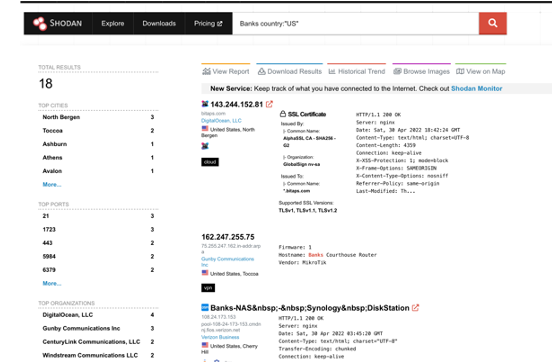Open the View Report tab
This screenshot has width=552, height=362.
pyautogui.click(x=226, y=71)
